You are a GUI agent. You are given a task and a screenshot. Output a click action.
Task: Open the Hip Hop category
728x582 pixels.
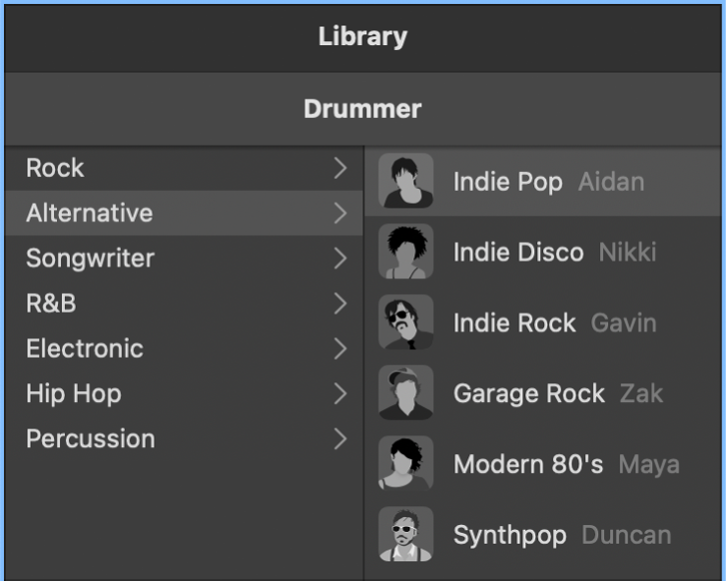(x=184, y=393)
